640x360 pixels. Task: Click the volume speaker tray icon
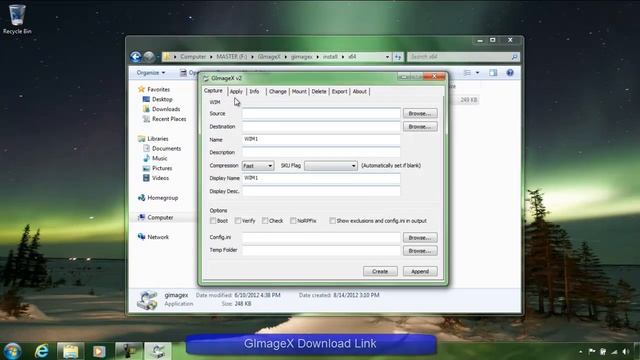(x=625, y=351)
